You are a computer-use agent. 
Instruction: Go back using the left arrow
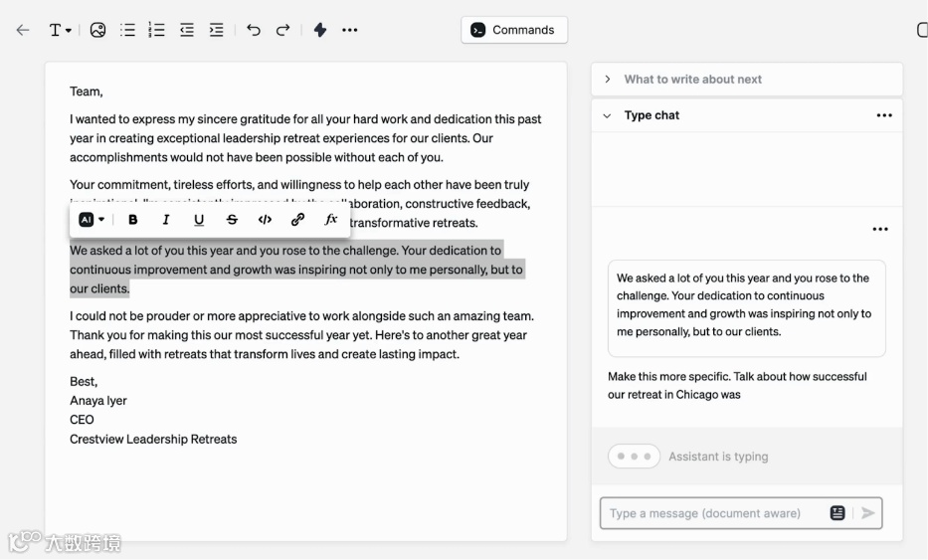(23, 30)
